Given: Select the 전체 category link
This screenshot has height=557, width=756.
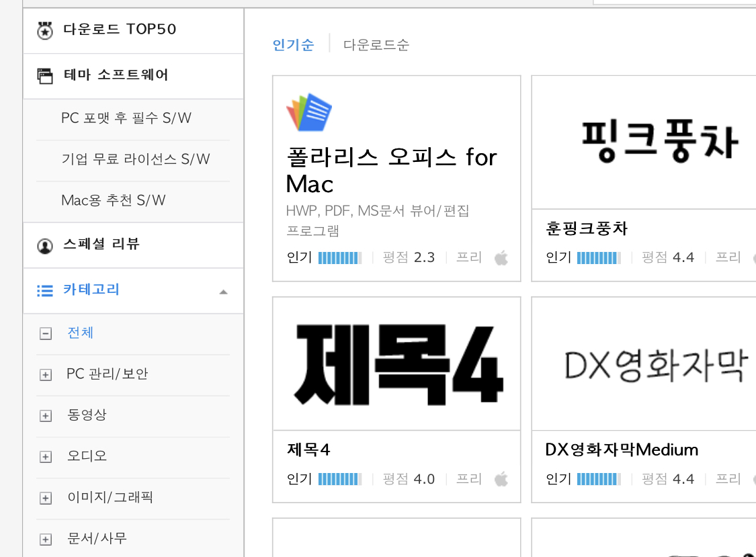Looking at the screenshot, I should click(80, 333).
